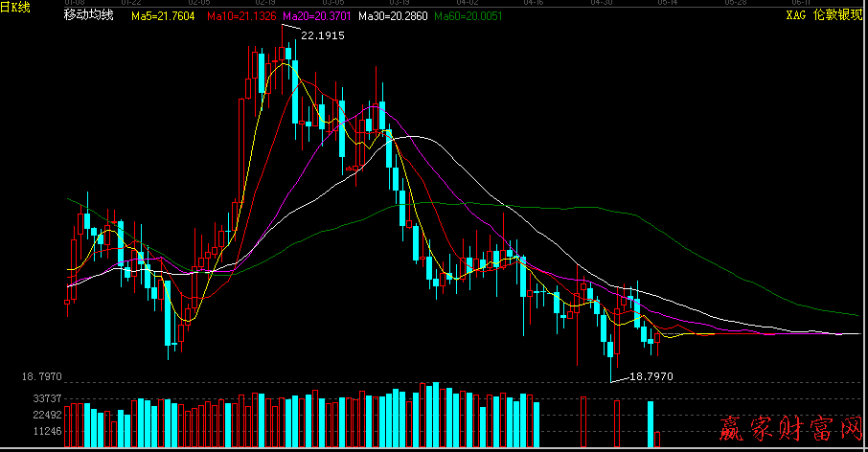Image resolution: width=868 pixels, height=452 pixels.
Task: Select the 04-30 date on the time axis
Action: [603, 3]
